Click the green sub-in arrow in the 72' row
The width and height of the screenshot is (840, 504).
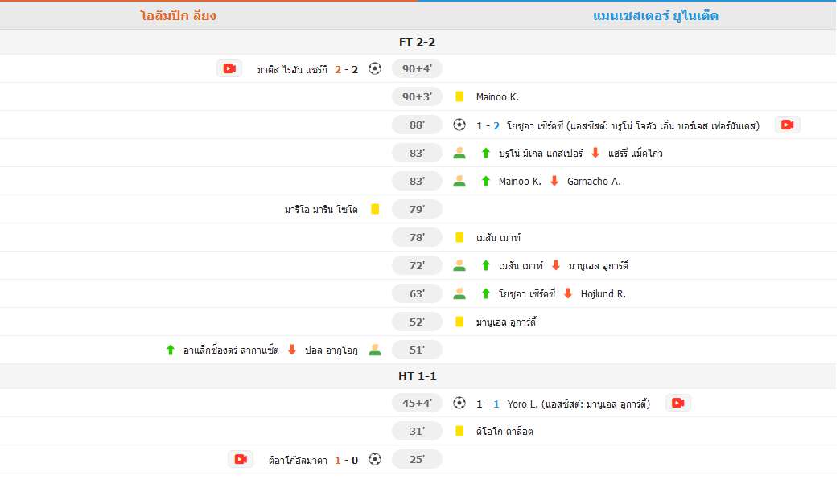click(485, 265)
